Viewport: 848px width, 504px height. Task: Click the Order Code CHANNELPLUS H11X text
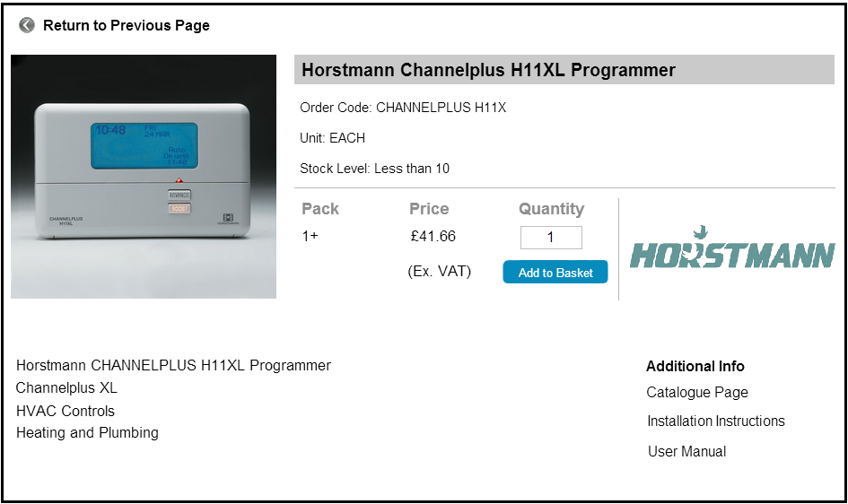[403, 108]
